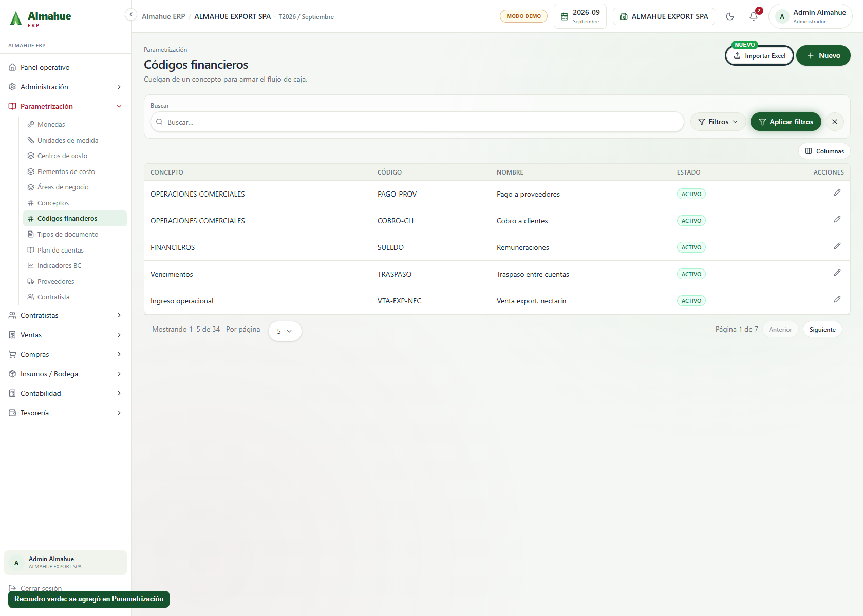
Task: Open the rows per page dropdown
Action: (x=285, y=331)
